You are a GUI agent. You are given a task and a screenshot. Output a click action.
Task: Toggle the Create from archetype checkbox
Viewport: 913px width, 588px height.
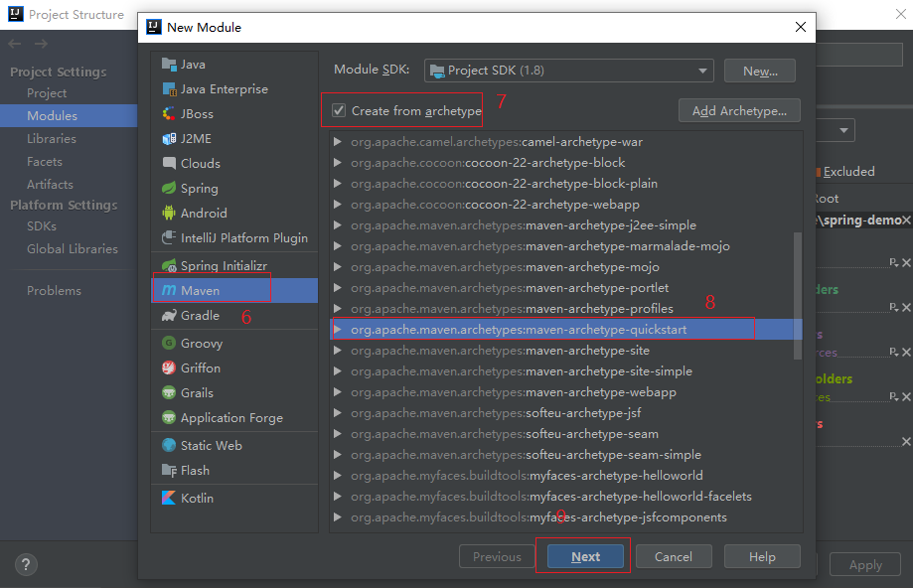[x=340, y=110]
